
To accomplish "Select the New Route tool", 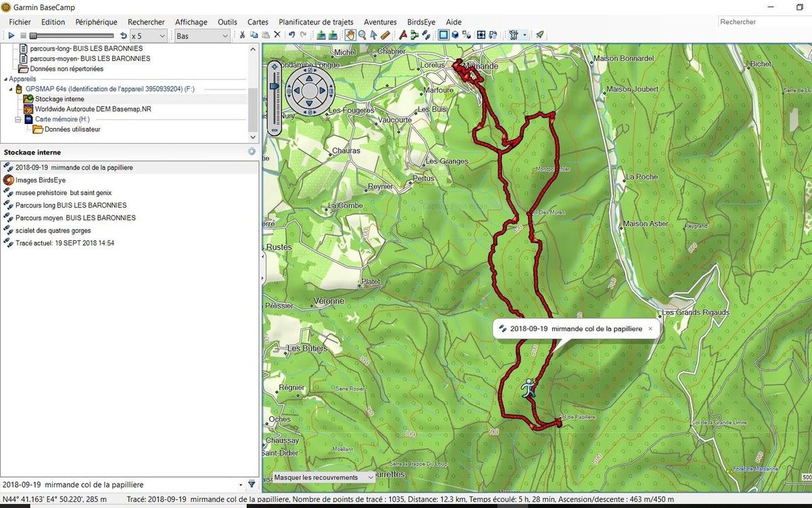I will (415, 35).
